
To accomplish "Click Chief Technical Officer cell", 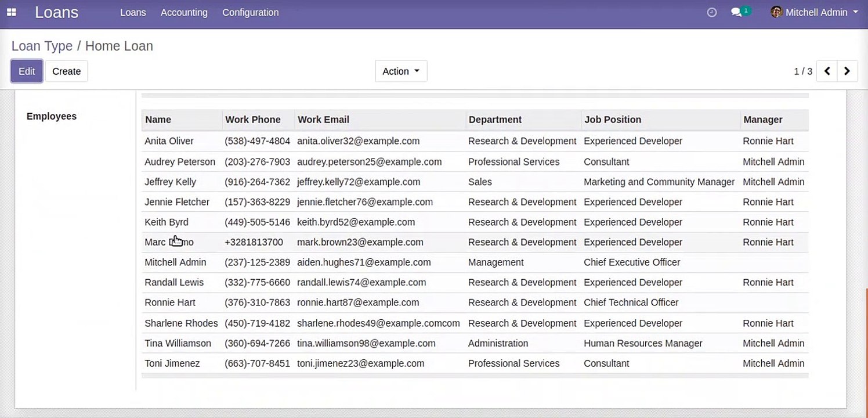I will coord(631,302).
